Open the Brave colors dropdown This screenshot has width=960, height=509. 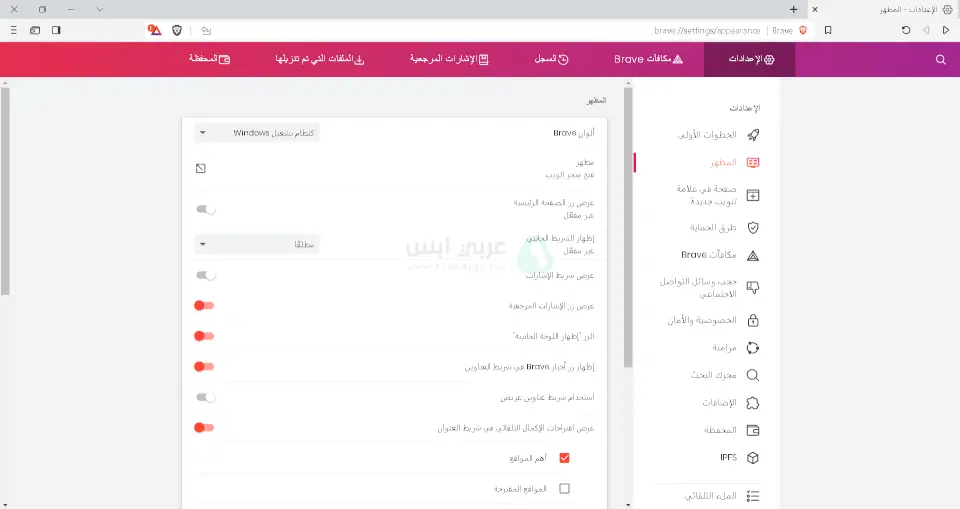[257, 133]
